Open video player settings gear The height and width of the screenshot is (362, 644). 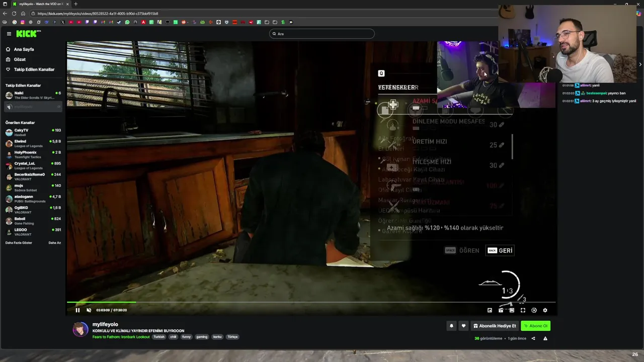(x=545, y=310)
